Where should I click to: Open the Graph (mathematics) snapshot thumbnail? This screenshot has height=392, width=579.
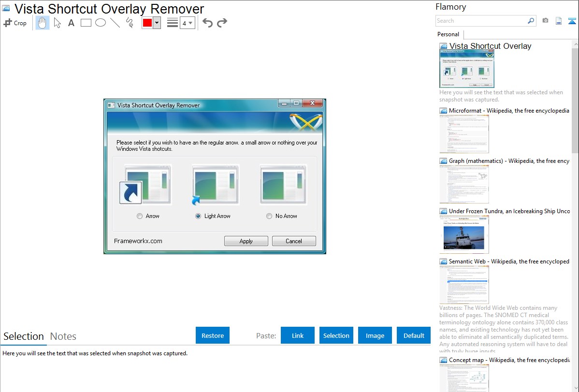coord(464,184)
